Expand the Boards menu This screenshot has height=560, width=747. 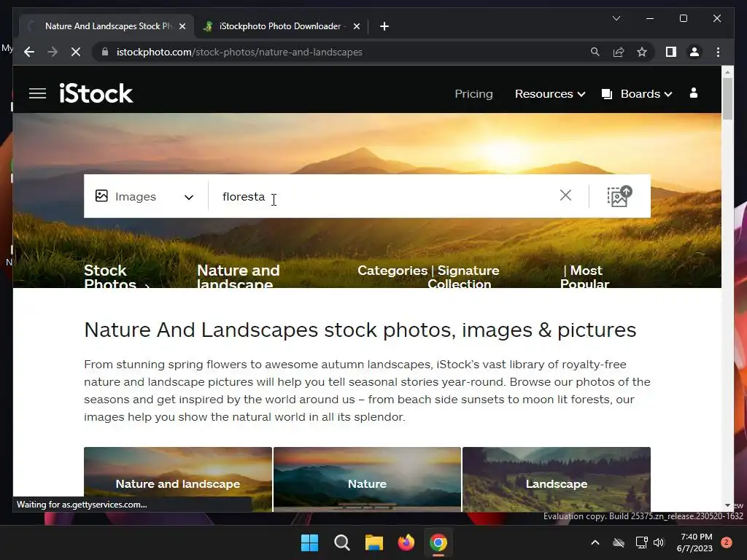[646, 94]
